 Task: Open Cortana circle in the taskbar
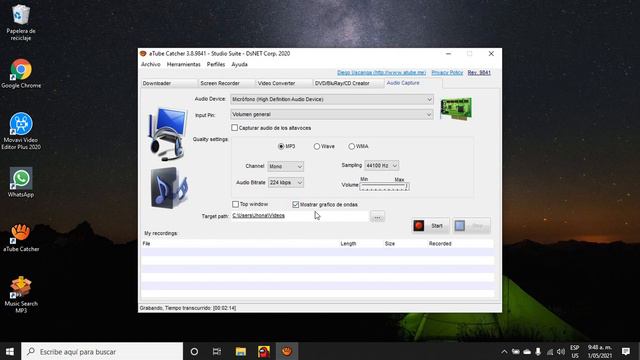coord(194,351)
